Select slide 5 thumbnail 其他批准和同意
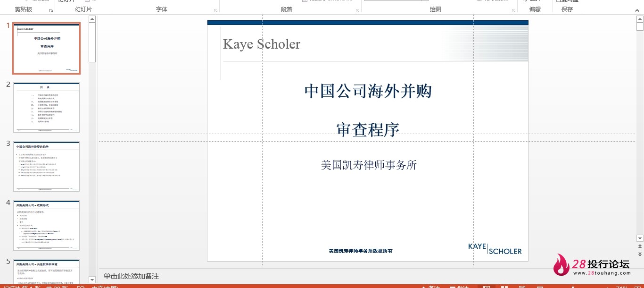The height and width of the screenshot is (288, 644). (47, 271)
